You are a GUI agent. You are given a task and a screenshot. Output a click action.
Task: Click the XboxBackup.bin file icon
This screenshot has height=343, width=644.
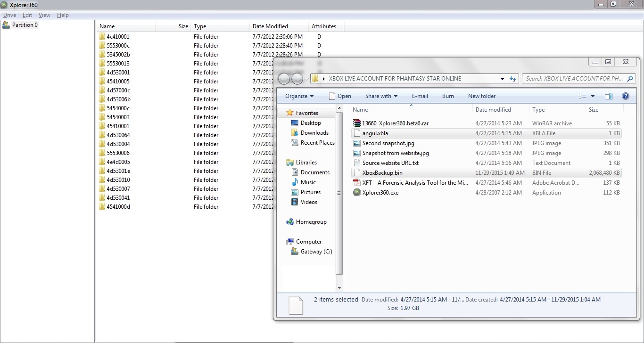pos(357,172)
